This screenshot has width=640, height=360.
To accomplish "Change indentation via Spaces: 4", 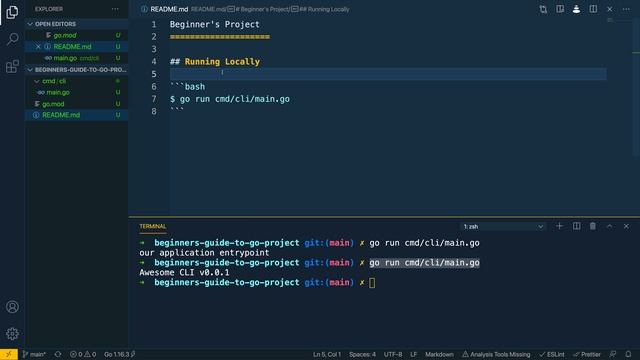I will (x=362, y=354).
